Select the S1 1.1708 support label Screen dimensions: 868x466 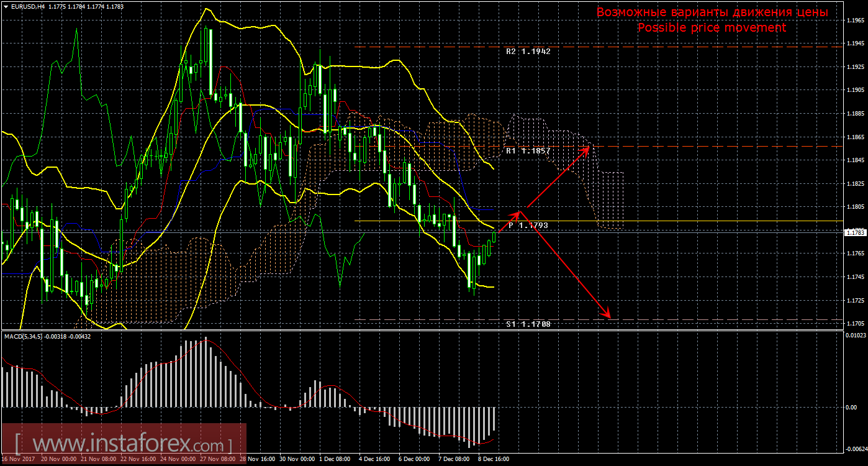(x=528, y=324)
